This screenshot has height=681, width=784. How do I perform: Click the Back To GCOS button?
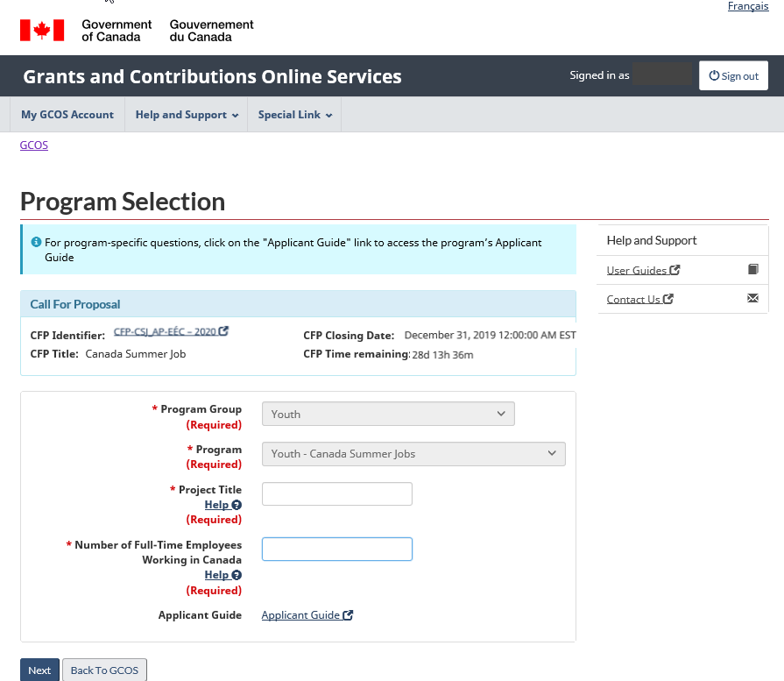click(103, 670)
